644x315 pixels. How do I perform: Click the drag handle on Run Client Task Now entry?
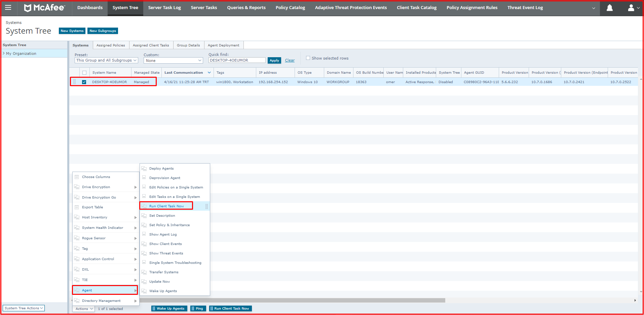[x=206, y=206]
